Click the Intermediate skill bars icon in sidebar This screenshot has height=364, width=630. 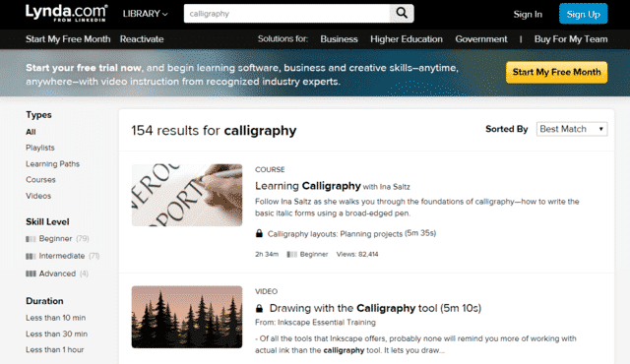point(31,256)
